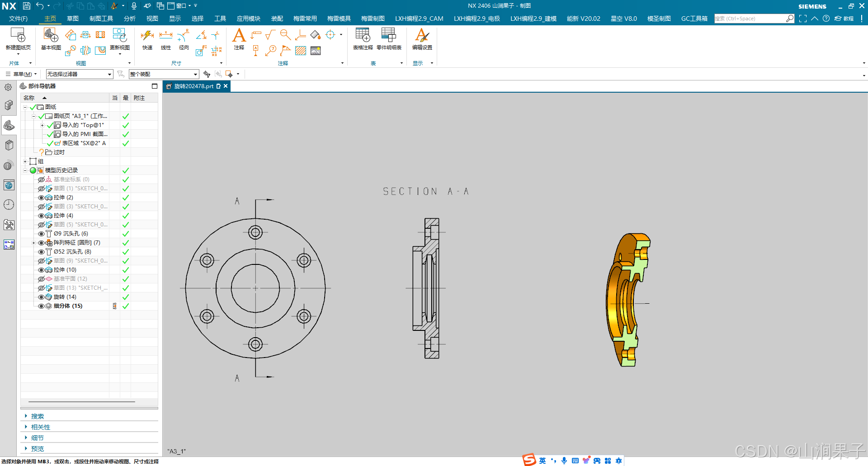Expand the 组 tree node
The height and width of the screenshot is (466, 868).
pyautogui.click(x=25, y=161)
